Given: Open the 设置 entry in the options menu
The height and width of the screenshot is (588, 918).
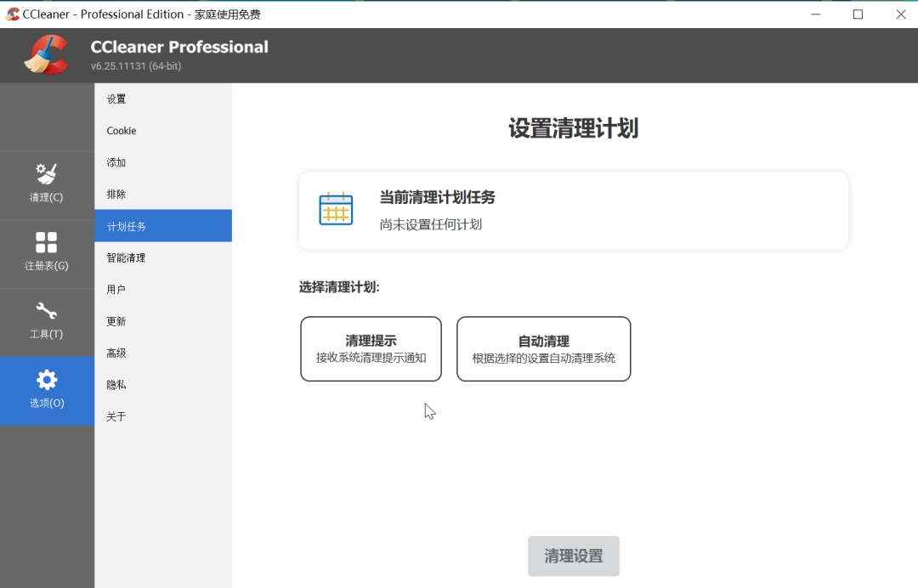Looking at the screenshot, I should point(116,99).
